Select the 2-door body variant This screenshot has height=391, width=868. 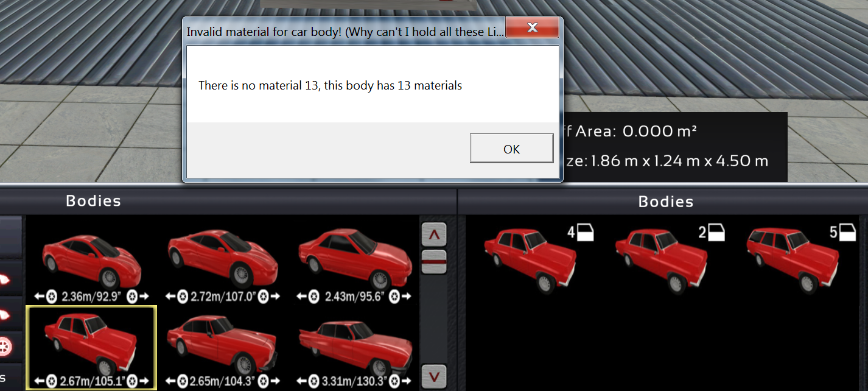coord(660,256)
